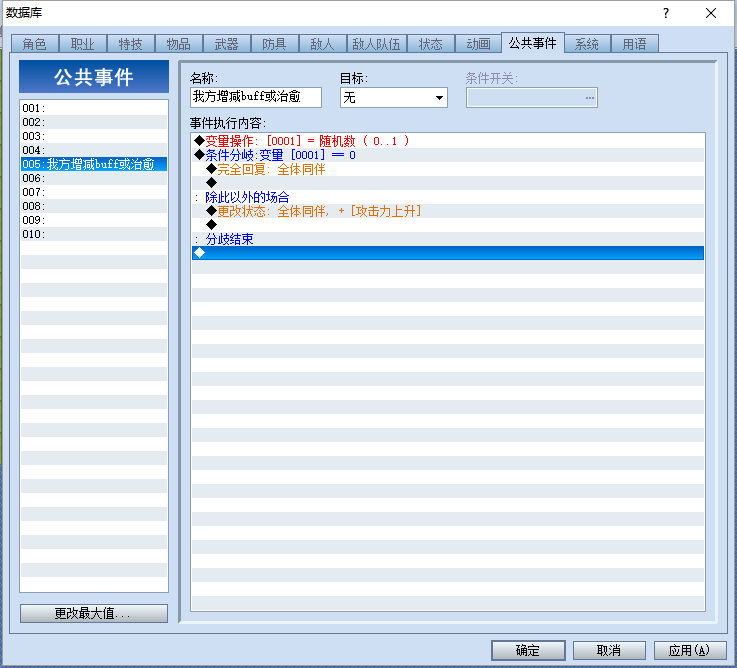Select common event 001 in the list
This screenshot has height=668, width=737.
pos(94,108)
